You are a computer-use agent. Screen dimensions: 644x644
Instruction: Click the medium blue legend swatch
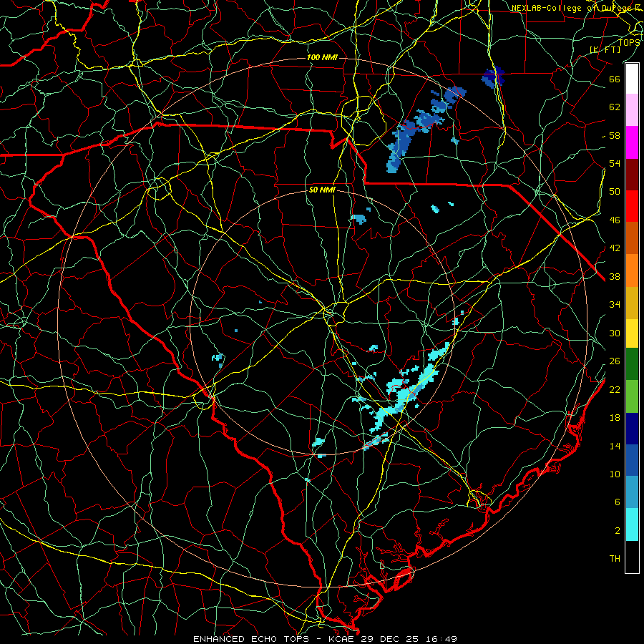pos(632,460)
